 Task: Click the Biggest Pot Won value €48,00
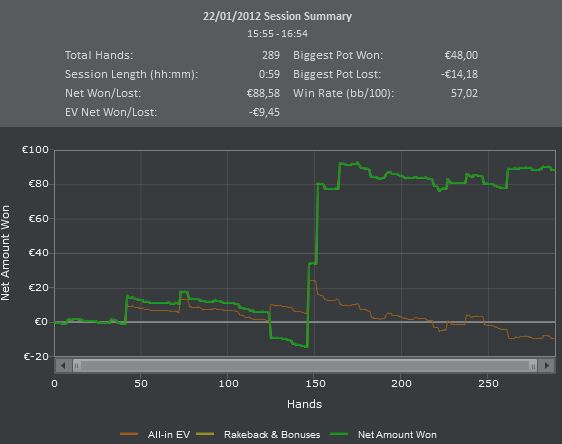(461, 55)
